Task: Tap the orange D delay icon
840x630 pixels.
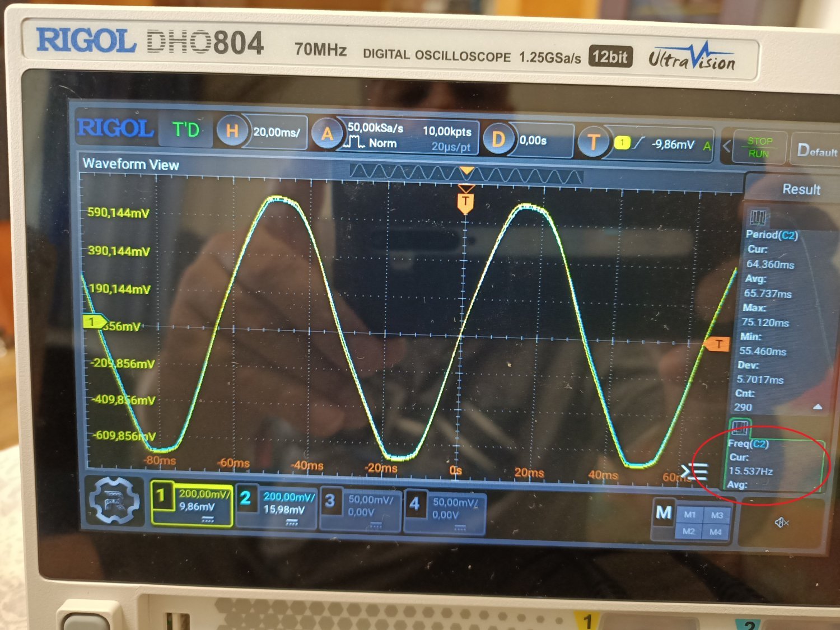Action: point(498,139)
